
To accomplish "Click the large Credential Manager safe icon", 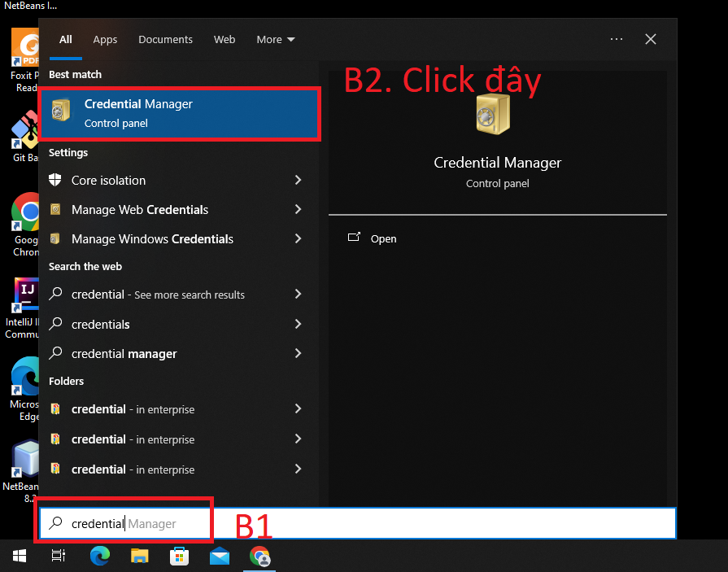I will tap(492, 114).
